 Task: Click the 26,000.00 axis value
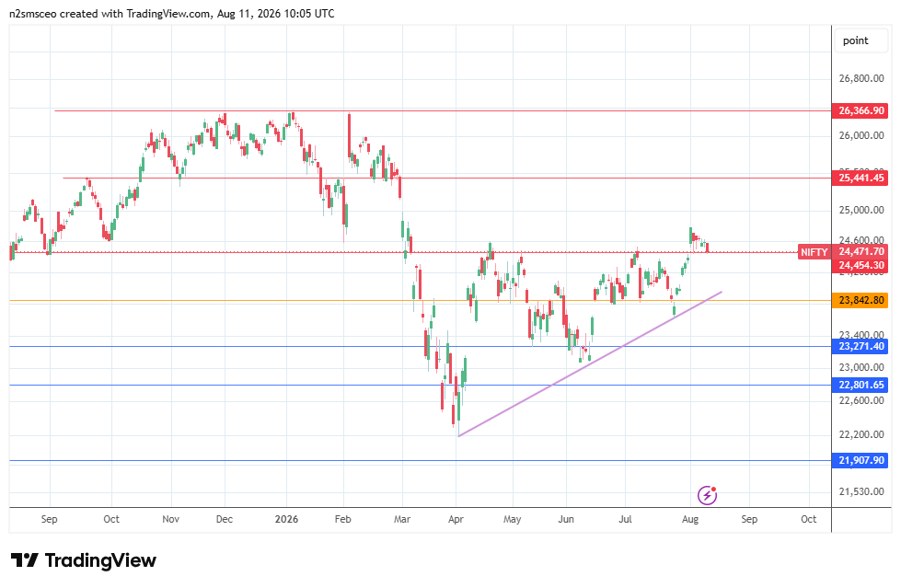pos(861,135)
